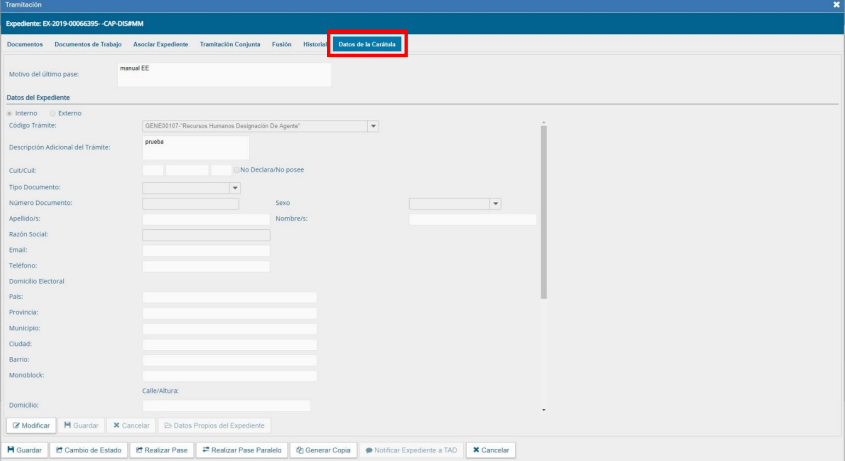
Task: Switch to the Documentos tab
Action: pyautogui.click(x=25, y=44)
